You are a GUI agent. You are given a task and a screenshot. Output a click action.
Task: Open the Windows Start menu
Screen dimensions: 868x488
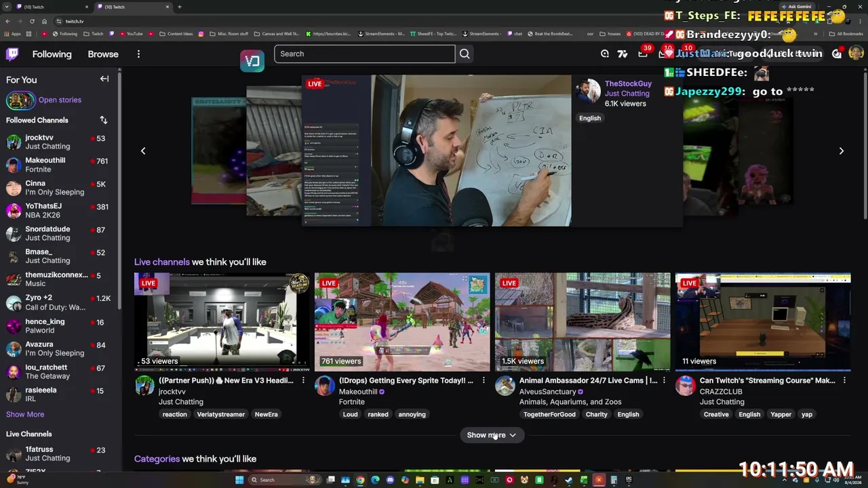[239, 480]
